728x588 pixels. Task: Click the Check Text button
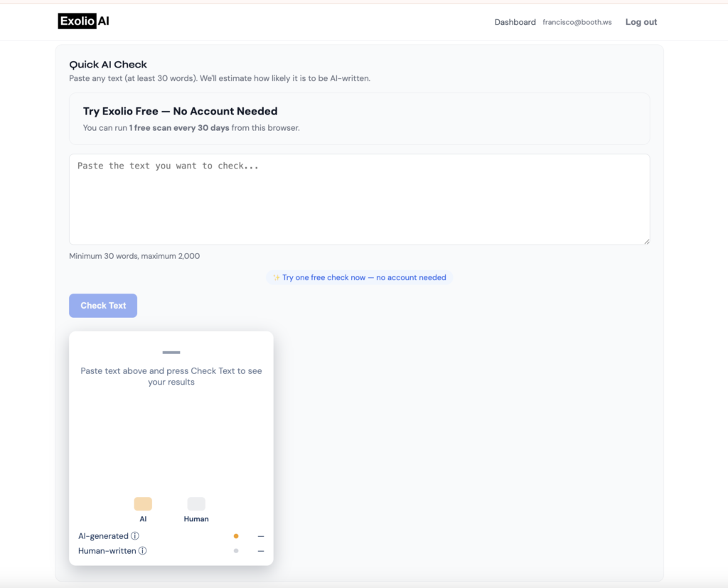click(103, 306)
